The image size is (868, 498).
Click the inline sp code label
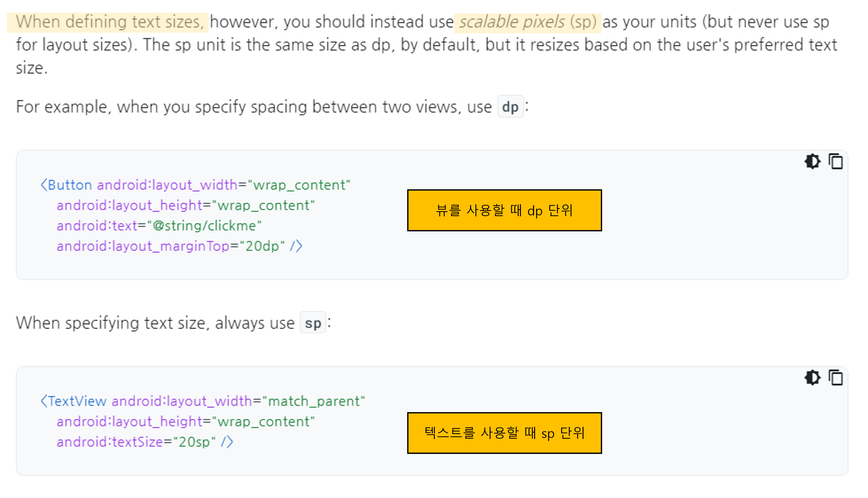coord(313,323)
